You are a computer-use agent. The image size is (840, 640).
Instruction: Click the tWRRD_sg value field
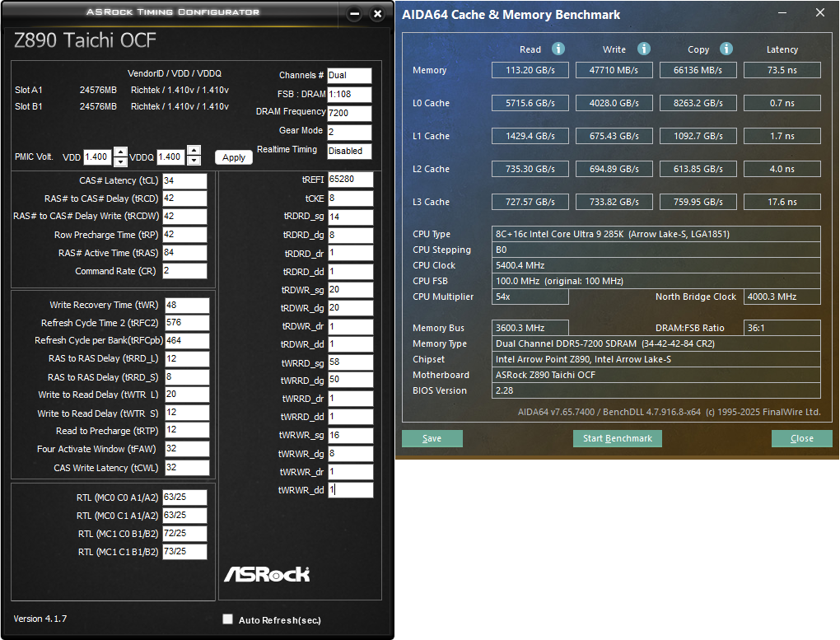click(350, 362)
